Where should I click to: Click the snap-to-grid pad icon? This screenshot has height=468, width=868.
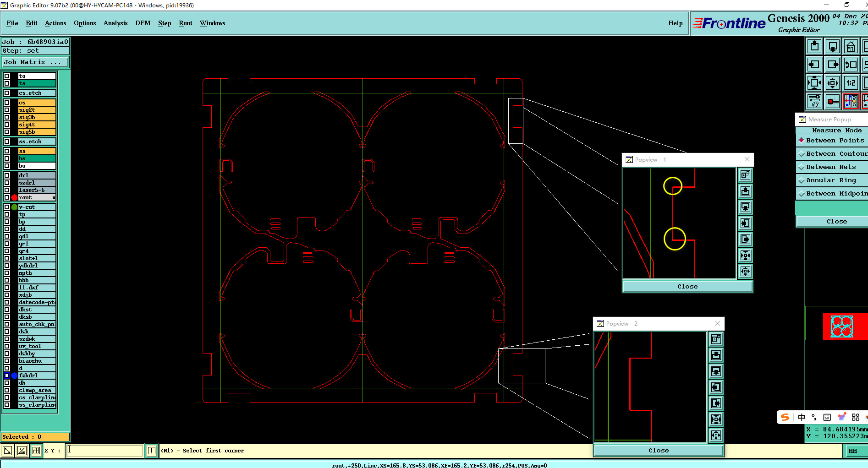[833, 101]
